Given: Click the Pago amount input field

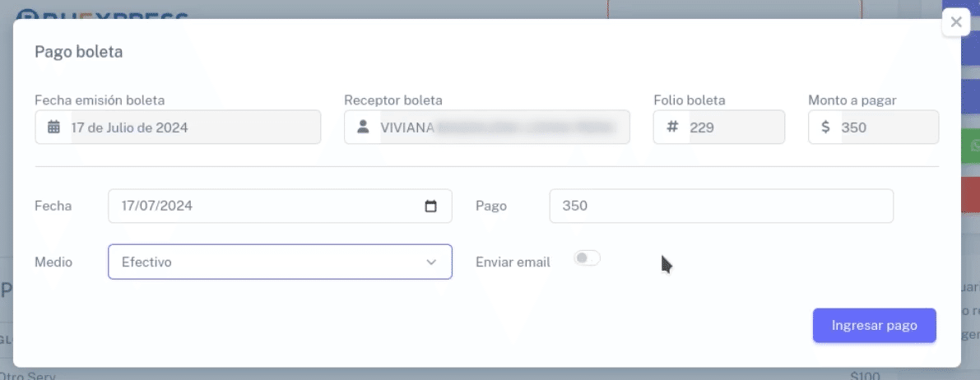Looking at the screenshot, I should (722, 206).
